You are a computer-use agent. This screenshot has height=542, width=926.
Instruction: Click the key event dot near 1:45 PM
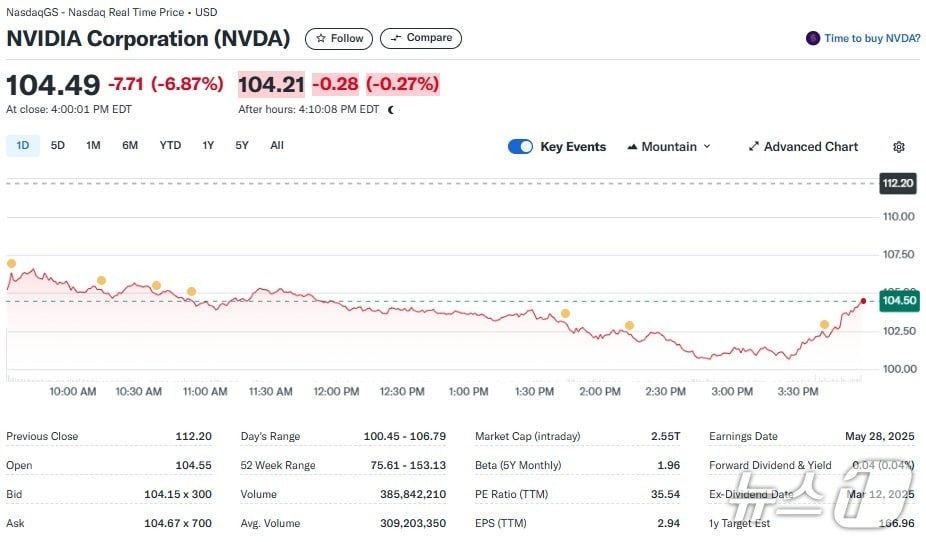(x=565, y=314)
